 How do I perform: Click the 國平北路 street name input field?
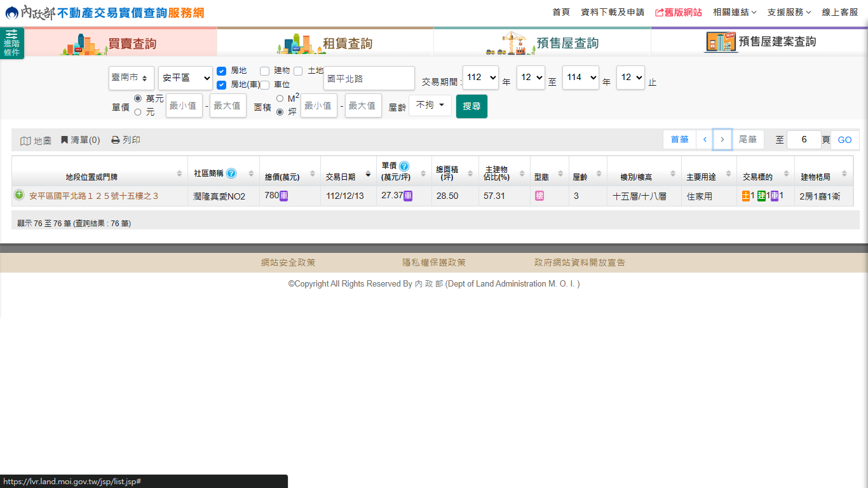coord(369,78)
